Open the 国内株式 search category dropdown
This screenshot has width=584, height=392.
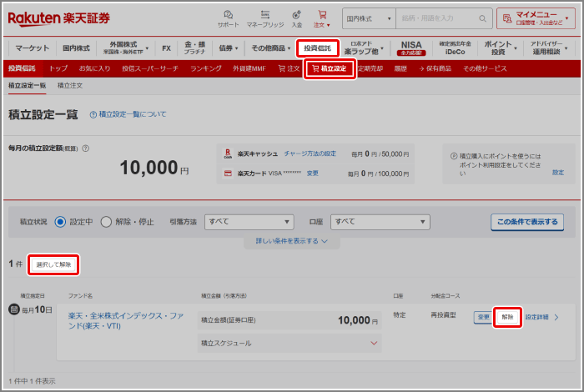(x=369, y=18)
